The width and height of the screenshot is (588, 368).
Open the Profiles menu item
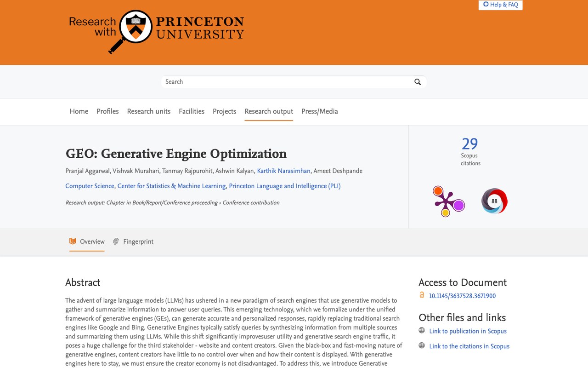107,111
